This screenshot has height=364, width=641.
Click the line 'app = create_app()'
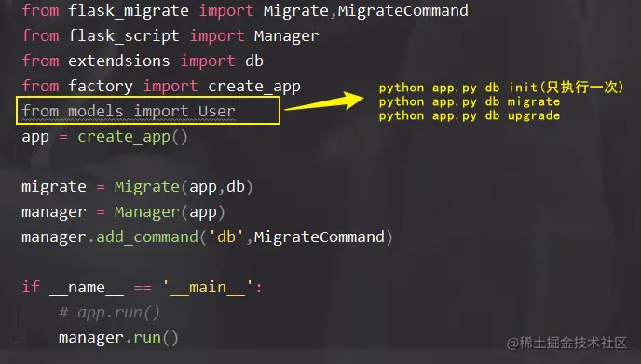click(104, 137)
